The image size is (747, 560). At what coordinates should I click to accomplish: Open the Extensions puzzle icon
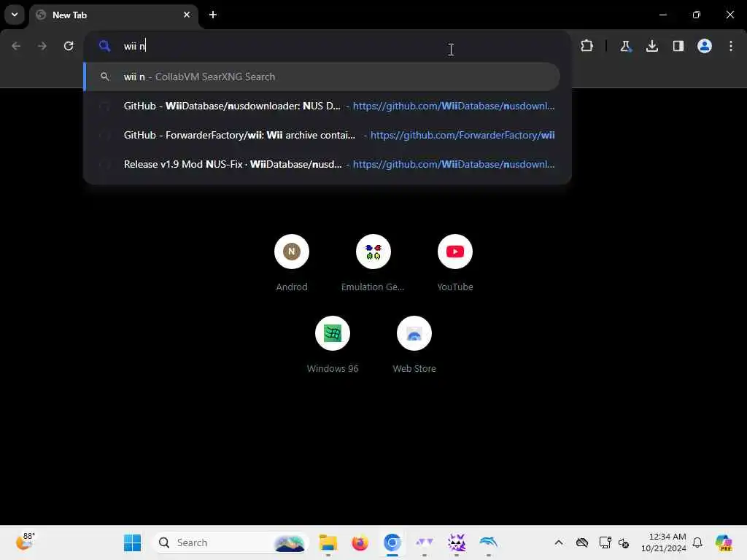click(x=587, y=46)
